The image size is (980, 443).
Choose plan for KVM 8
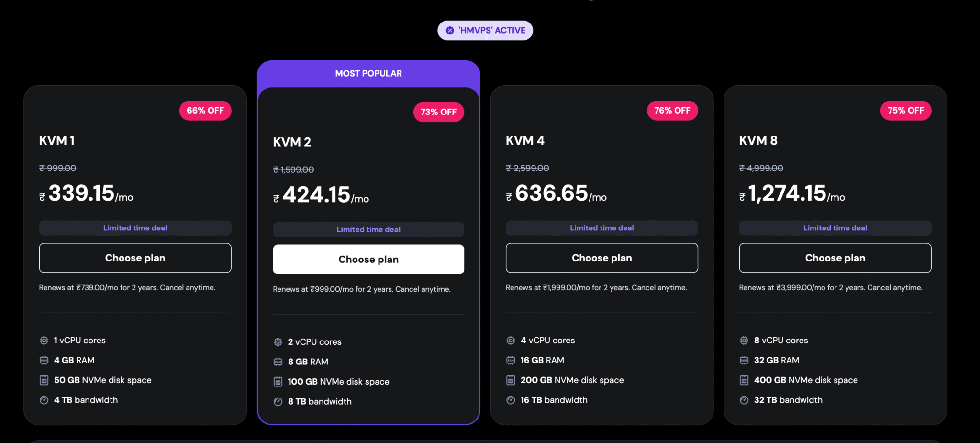[x=835, y=258]
